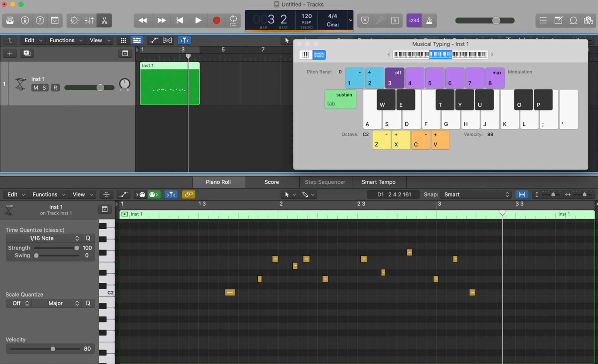Image resolution: width=598 pixels, height=364 pixels.
Task: Mute the Inst 1 track
Action: [x=35, y=87]
